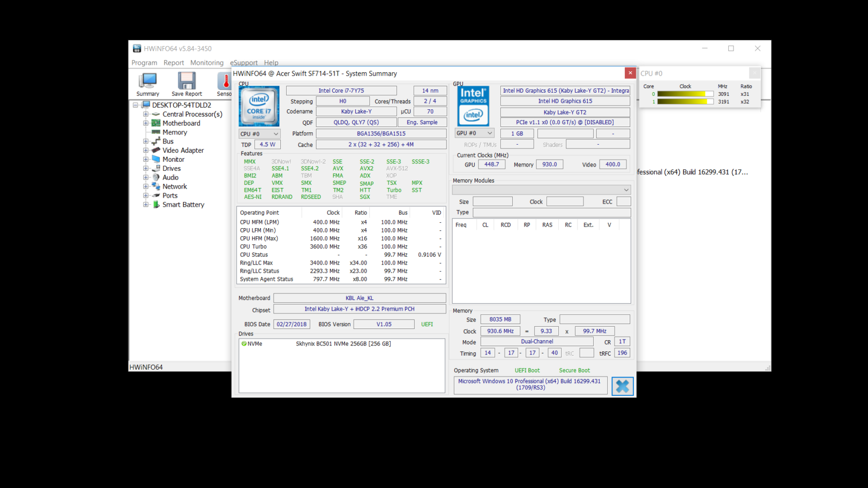Select the Smart Battery tree item
868x488 pixels.
183,205
